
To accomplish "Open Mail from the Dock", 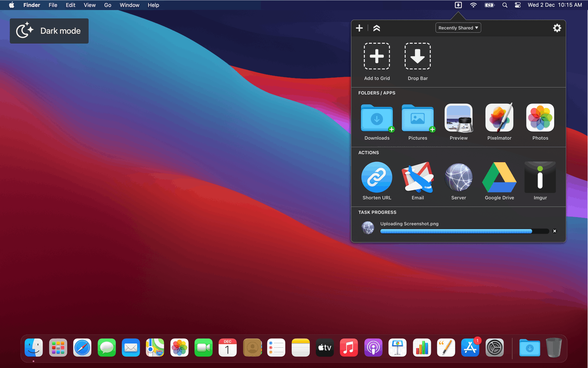I will coord(131,348).
